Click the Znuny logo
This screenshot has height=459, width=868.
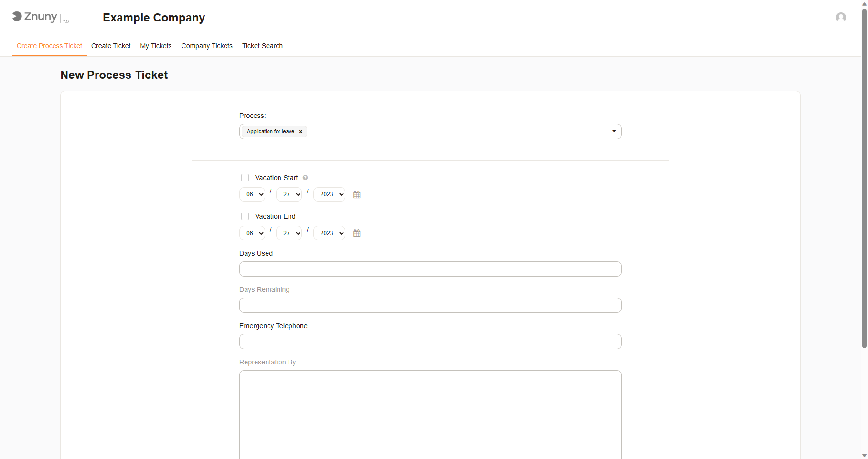[34, 17]
